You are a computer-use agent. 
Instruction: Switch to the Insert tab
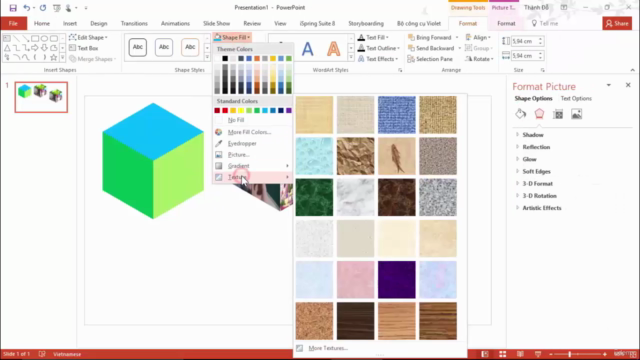(x=70, y=23)
